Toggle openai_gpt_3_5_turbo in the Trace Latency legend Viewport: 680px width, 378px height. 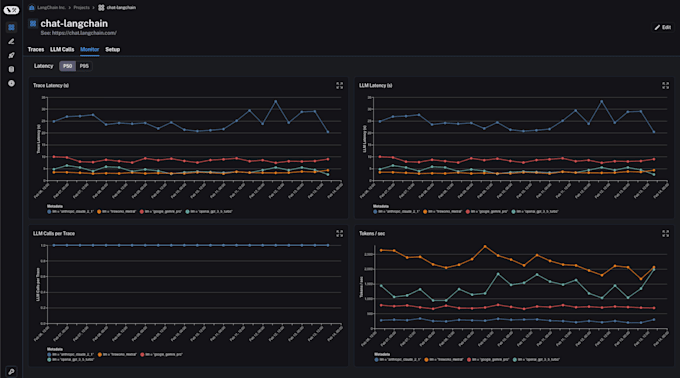point(209,212)
